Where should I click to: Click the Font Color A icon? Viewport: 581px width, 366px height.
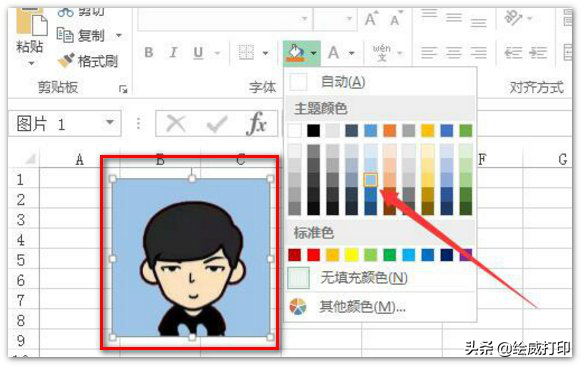tap(333, 53)
